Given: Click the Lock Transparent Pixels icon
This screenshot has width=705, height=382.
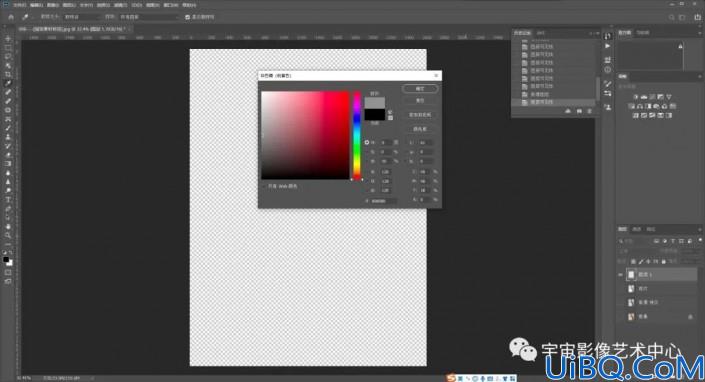Looking at the screenshot, I should [x=634, y=261].
